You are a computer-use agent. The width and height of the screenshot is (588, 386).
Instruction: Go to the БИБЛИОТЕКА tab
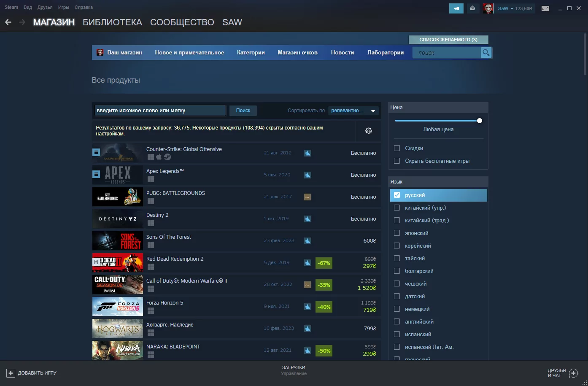pyautogui.click(x=112, y=22)
